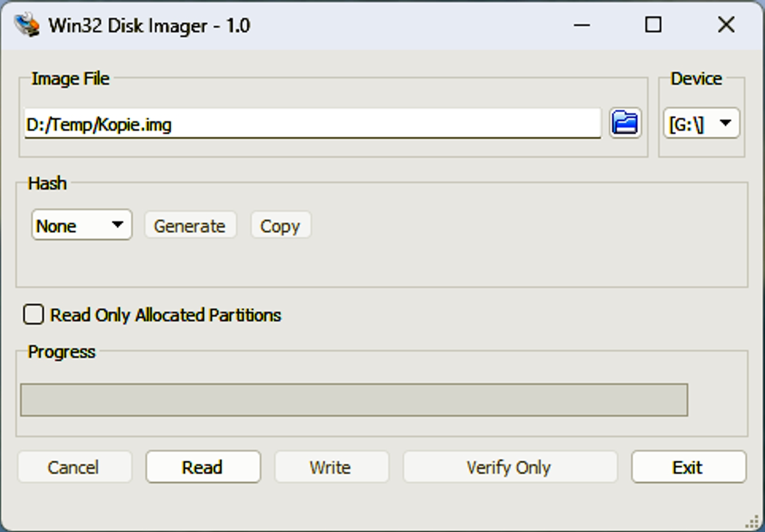
Task: Click the Verify Only button
Action: (x=509, y=467)
